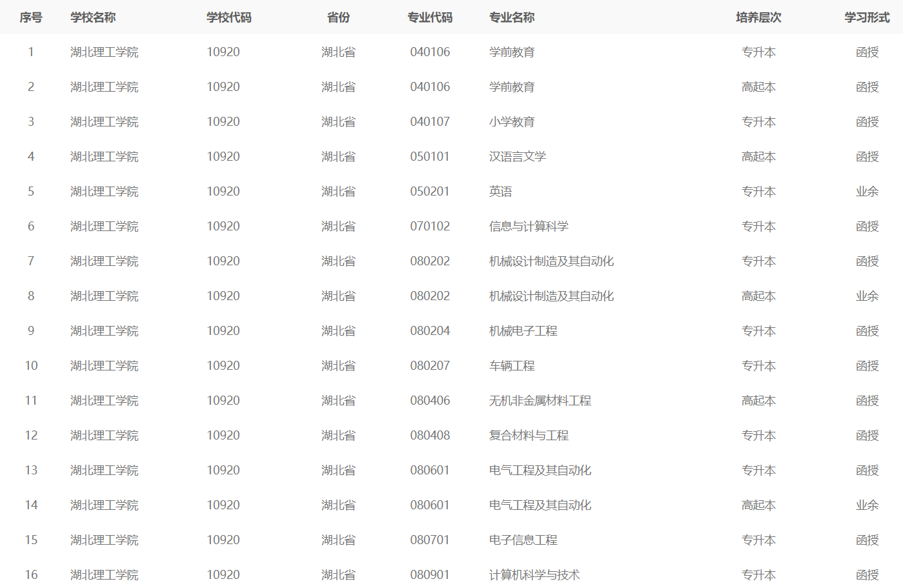This screenshot has width=903, height=588.
Task: Select the 复合材料与工程 major cell
Action: coord(529,436)
